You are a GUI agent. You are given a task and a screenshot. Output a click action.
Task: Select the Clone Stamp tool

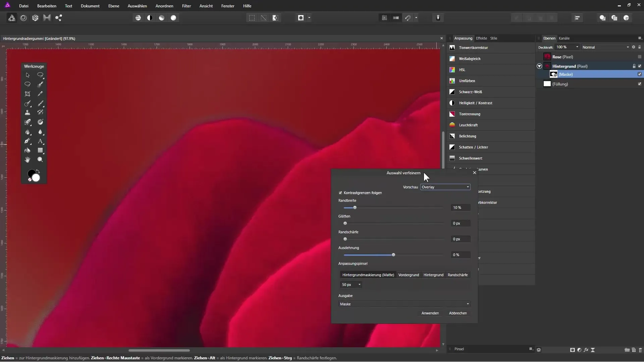(28, 113)
